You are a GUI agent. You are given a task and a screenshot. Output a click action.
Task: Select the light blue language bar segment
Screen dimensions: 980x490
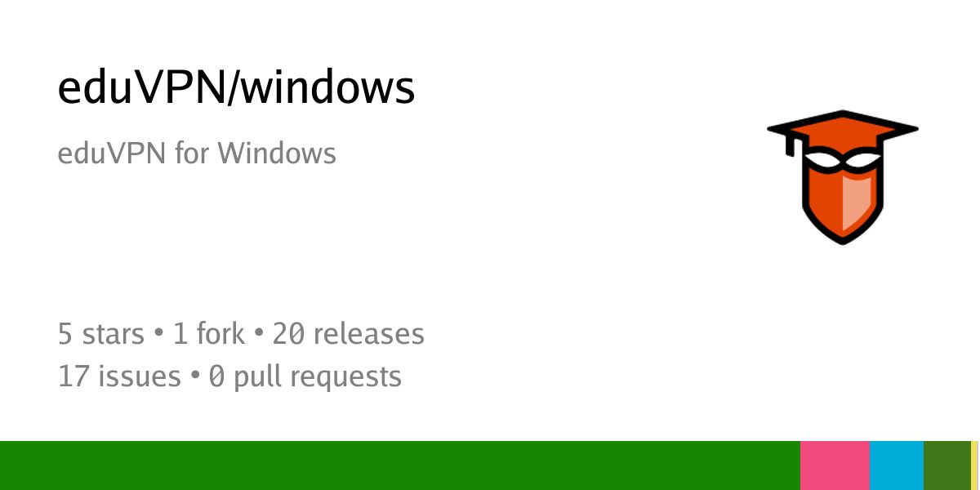[x=897, y=465]
